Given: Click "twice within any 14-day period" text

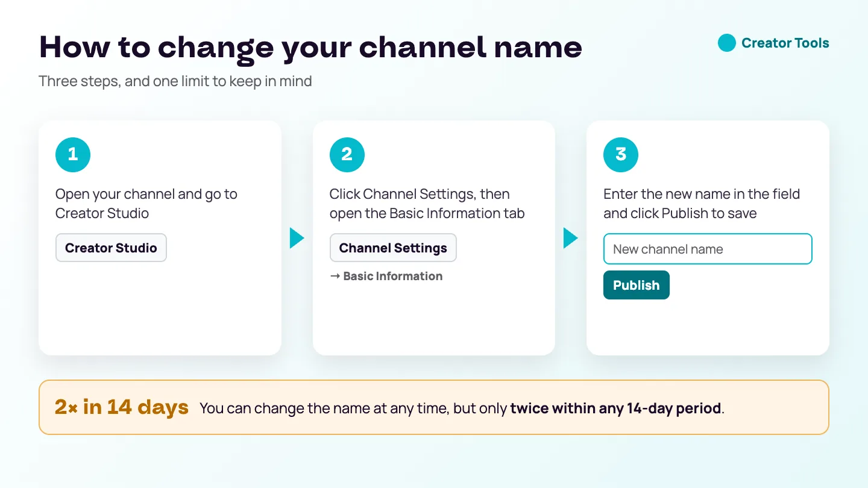Looking at the screenshot, I should [615, 408].
